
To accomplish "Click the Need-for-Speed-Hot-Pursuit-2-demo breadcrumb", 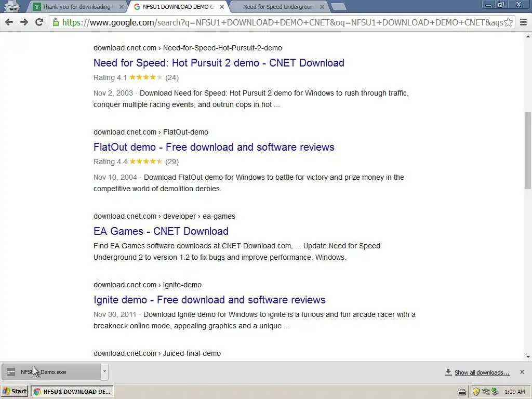I will tap(222, 48).
